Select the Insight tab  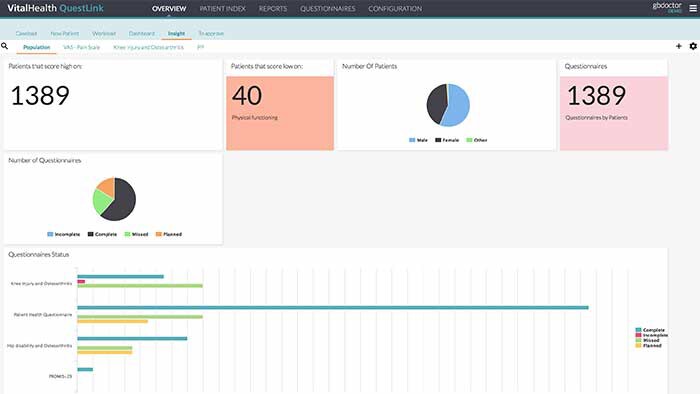(176, 33)
